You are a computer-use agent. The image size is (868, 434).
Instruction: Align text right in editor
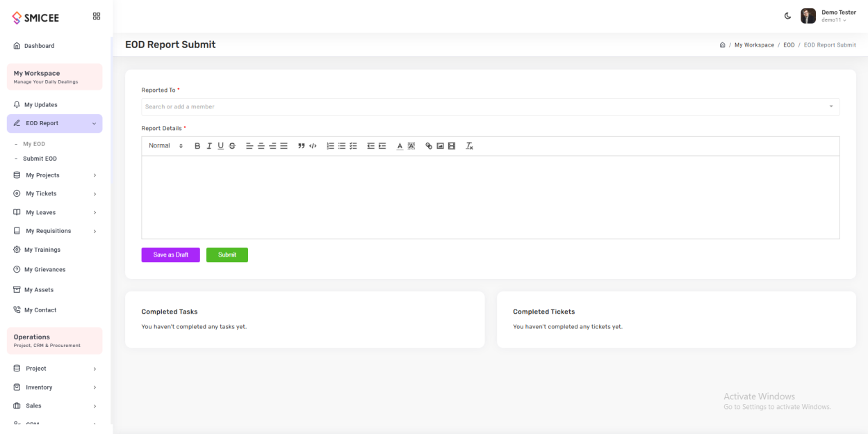click(272, 146)
